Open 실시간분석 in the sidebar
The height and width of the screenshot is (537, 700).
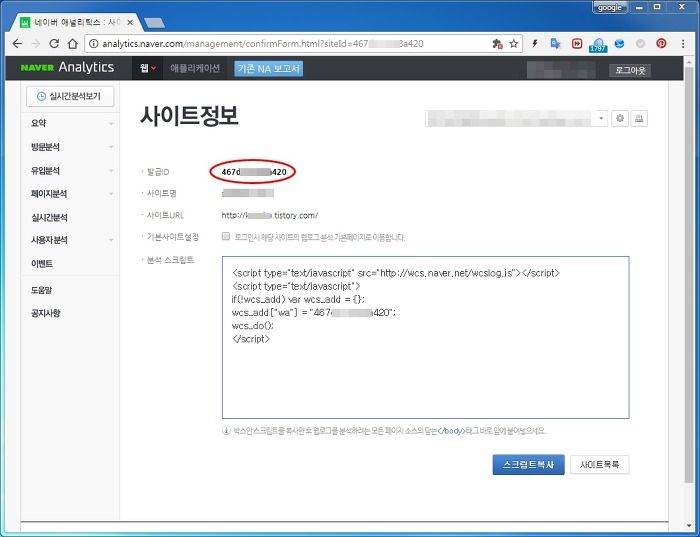coord(49,217)
